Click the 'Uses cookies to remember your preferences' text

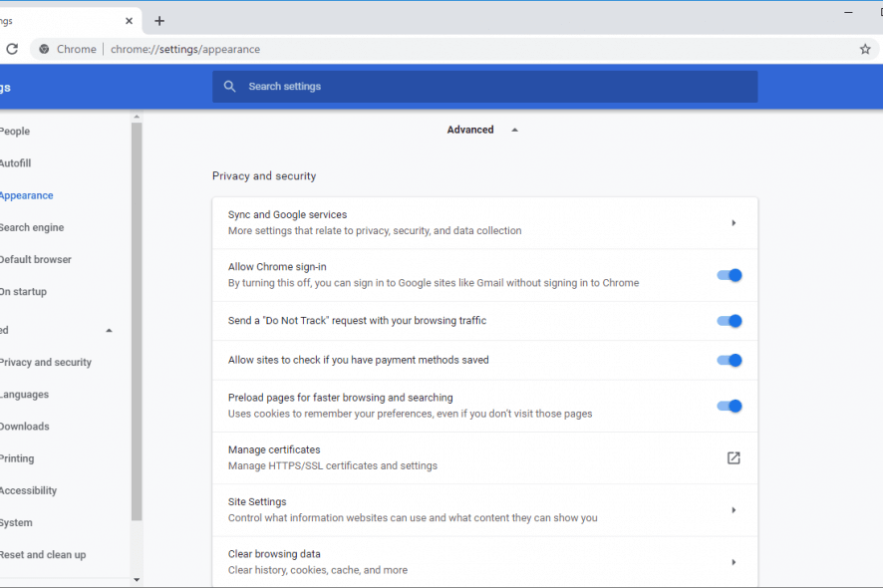coord(410,414)
